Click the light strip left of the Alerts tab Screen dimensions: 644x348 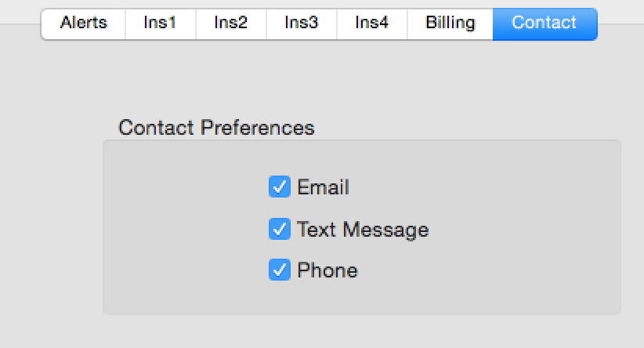(x=20, y=12)
